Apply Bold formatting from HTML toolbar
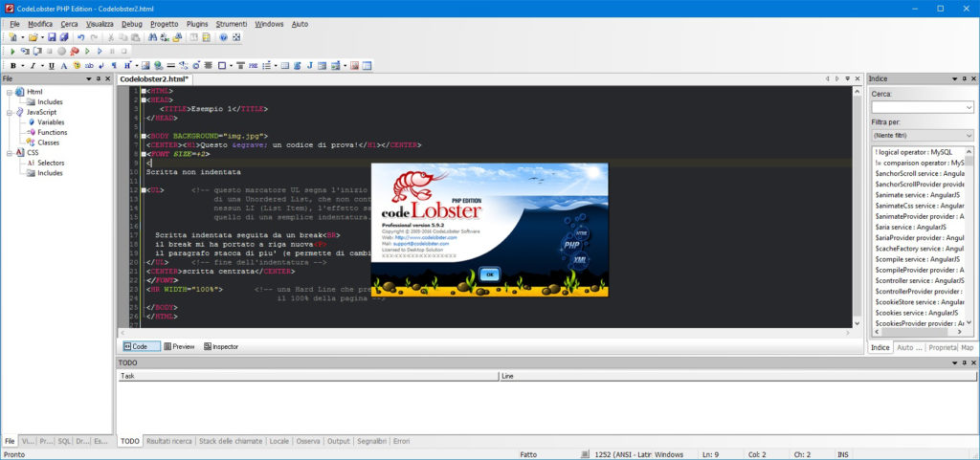This screenshot has height=460, width=980. (x=12, y=65)
